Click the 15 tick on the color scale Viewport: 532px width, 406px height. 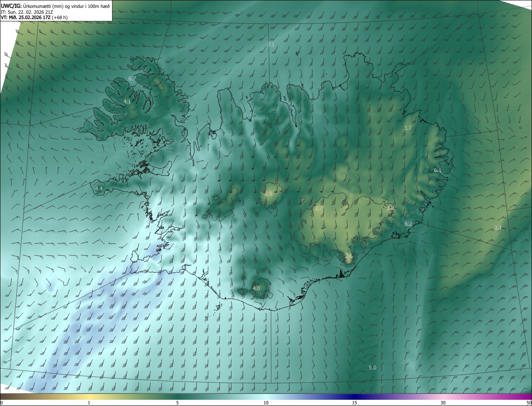(355, 403)
